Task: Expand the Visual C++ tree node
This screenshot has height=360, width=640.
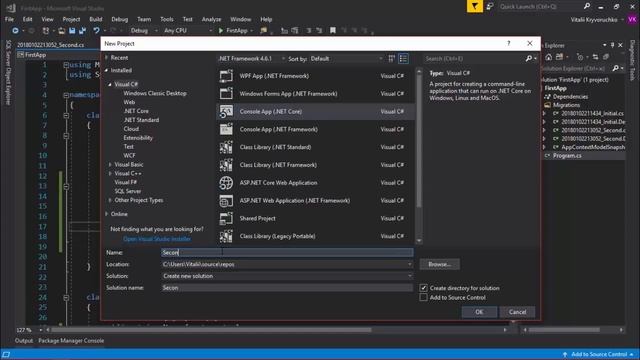Action: click(110, 173)
